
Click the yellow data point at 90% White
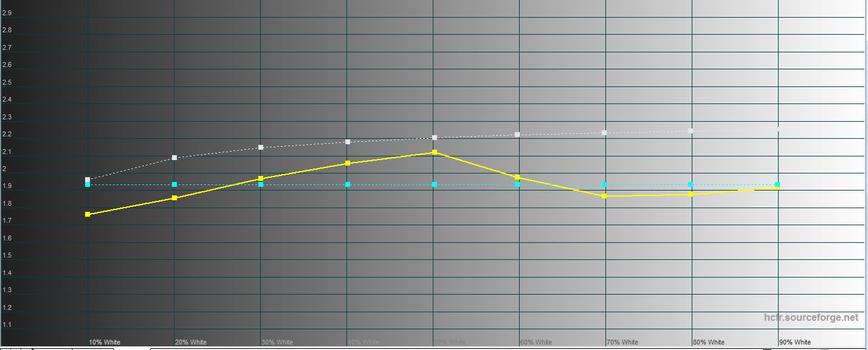pos(777,187)
